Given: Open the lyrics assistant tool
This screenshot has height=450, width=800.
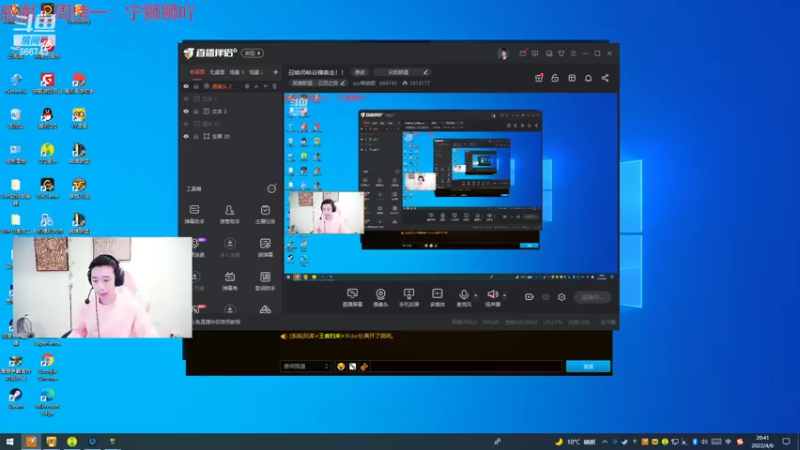Looking at the screenshot, I should tap(265, 280).
